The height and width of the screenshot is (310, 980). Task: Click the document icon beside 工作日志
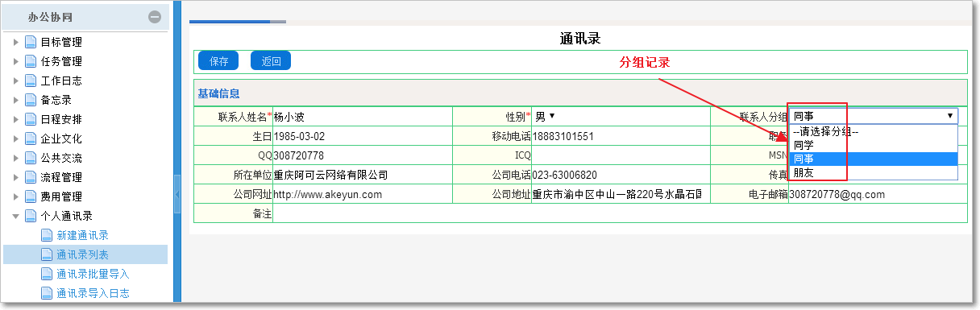click(x=31, y=81)
